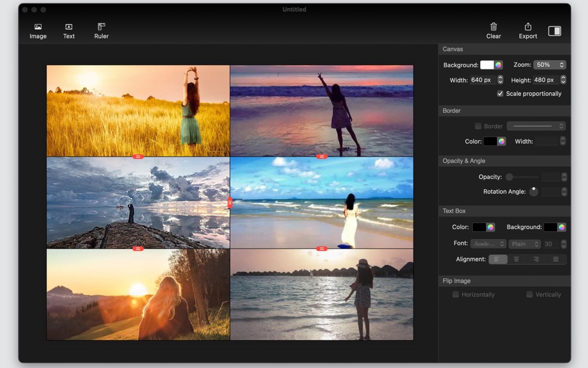Click Rotation Angle stepper
The width and height of the screenshot is (588, 368).
click(x=564, y=192)
